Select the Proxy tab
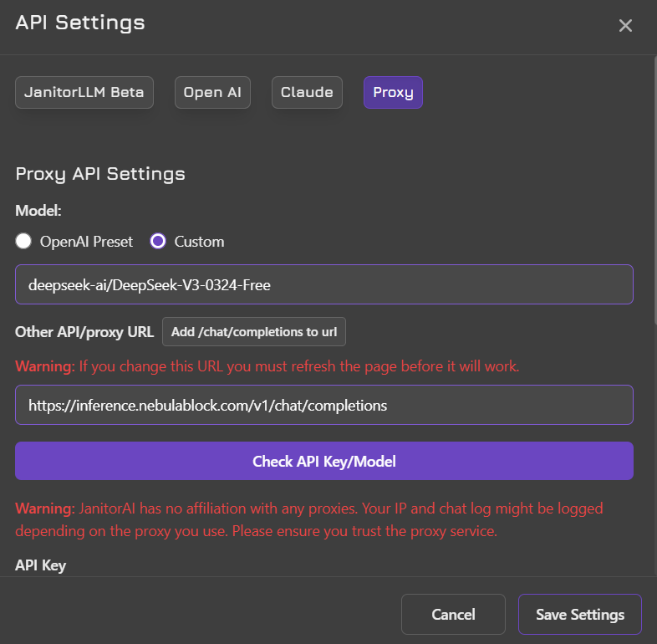 pos(393,92)
